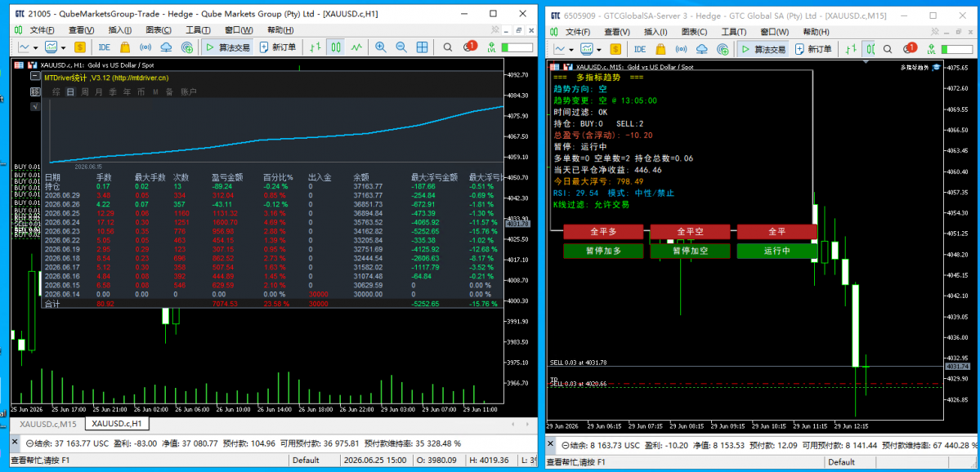The width and height of the screenshot is (980, 472).
Task: Expand indicators dropdown arrow in Qube window
Action: pyautogui.click(x=62, y=47)
